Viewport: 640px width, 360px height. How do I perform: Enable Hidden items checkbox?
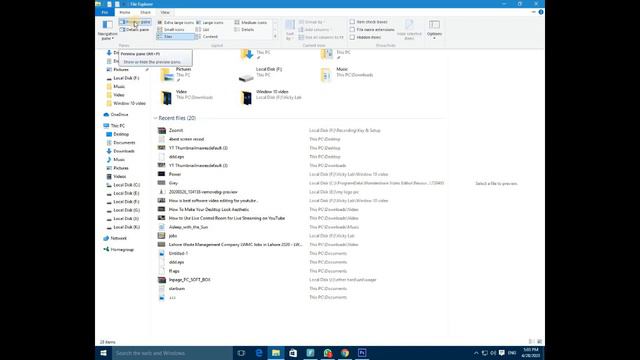click(365, 37)
